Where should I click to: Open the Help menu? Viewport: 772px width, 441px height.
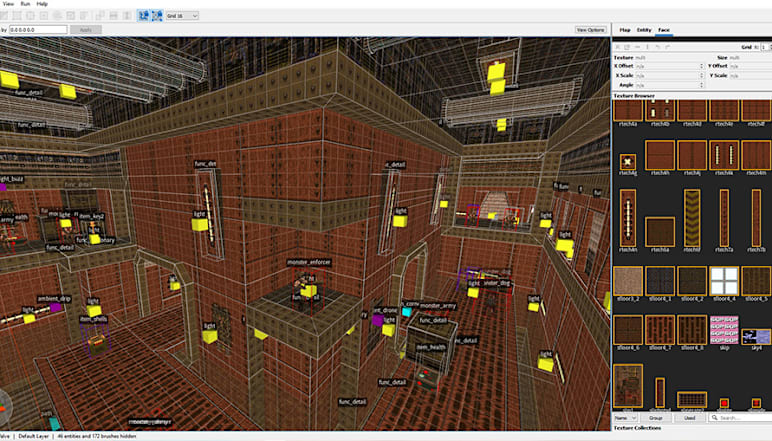pyautogui.click(x=42, y=3)
